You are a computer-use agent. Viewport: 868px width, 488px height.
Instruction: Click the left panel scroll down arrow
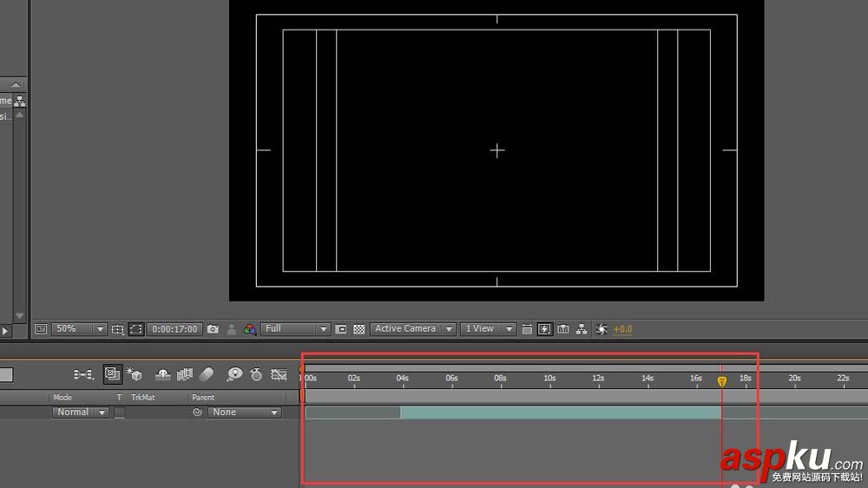(x=19, y=316)
